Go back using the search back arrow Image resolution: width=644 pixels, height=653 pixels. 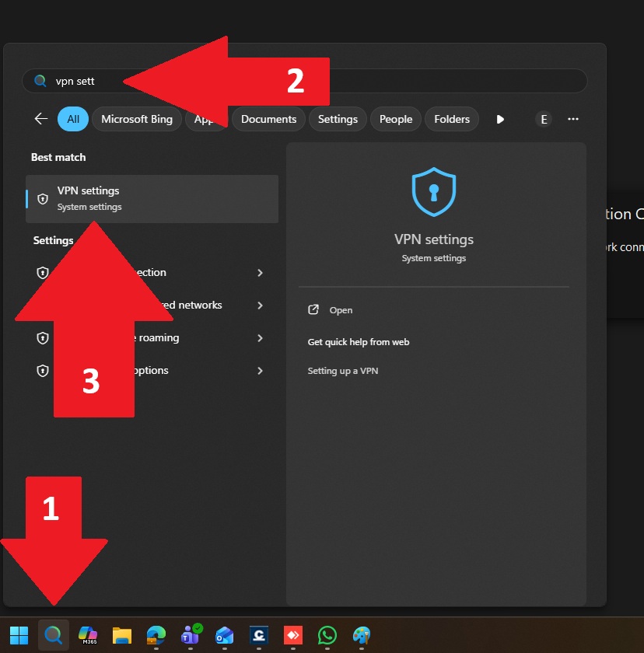click(41, 119)
